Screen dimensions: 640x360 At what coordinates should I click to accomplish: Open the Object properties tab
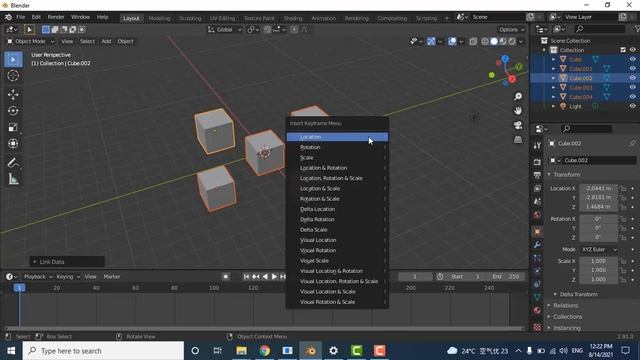click(x=537, y=231)
